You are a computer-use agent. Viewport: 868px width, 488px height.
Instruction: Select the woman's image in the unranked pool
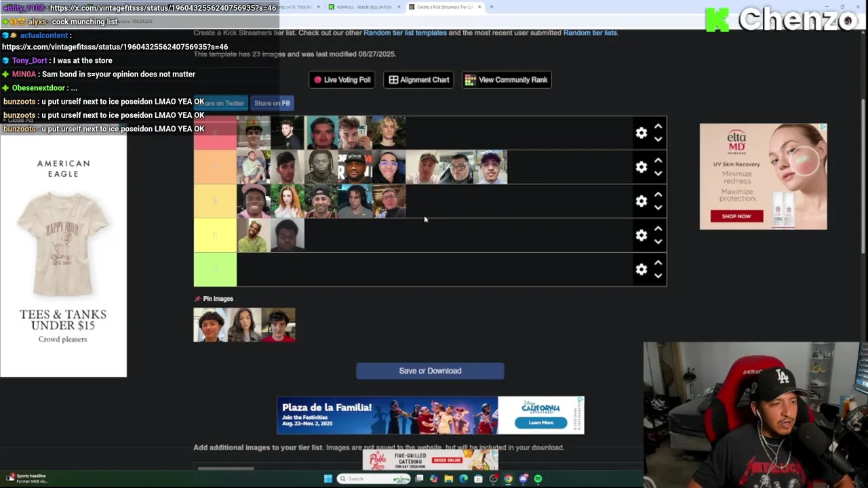click(244, 325)
